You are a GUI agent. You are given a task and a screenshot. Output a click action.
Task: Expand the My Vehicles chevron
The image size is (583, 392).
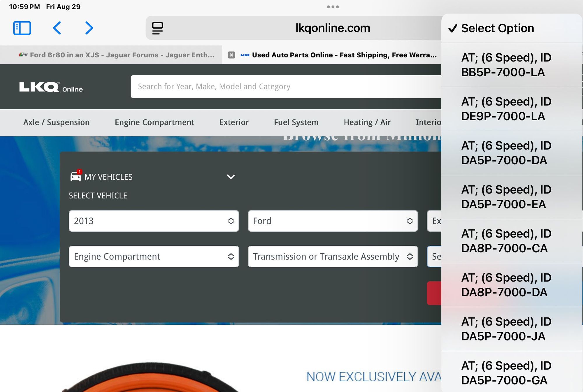[x=231, y=177]
